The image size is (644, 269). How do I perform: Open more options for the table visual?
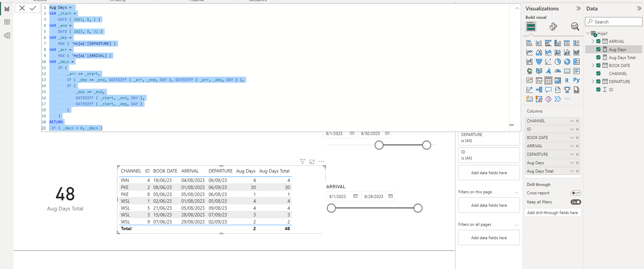click(x=321, y=161)
